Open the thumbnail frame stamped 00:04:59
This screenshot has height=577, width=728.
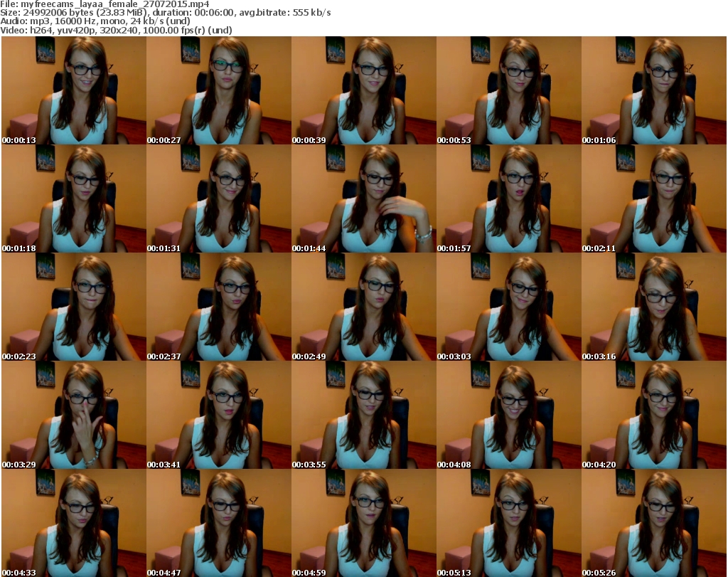(363, 523)
